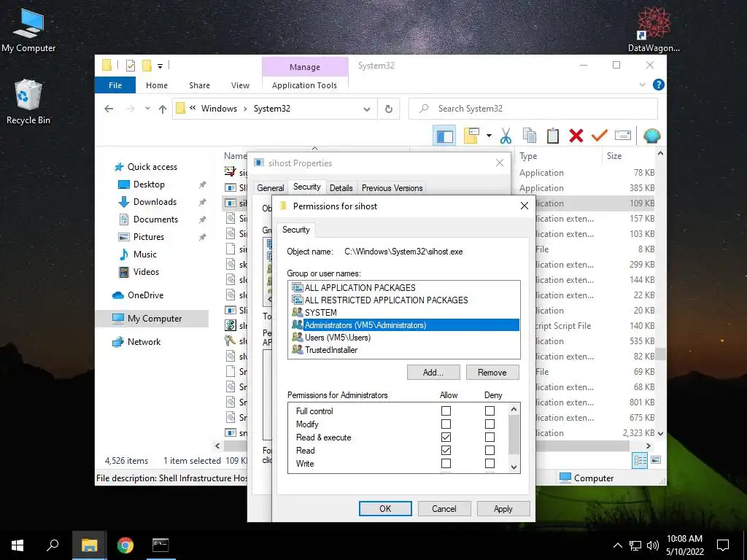Open the Application Tools ribbon tab
The height and width of the screenshot is (560, 747).
pyautogui.click(x=304, y=85)
